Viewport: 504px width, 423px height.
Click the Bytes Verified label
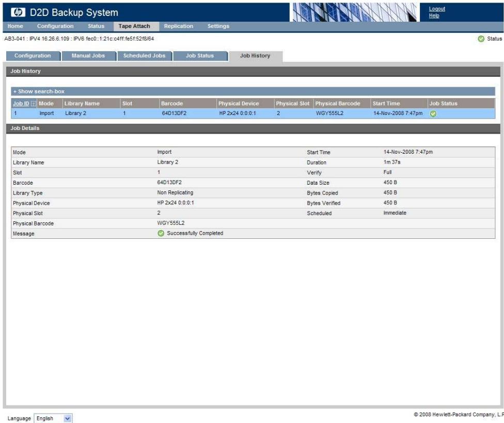323,203
